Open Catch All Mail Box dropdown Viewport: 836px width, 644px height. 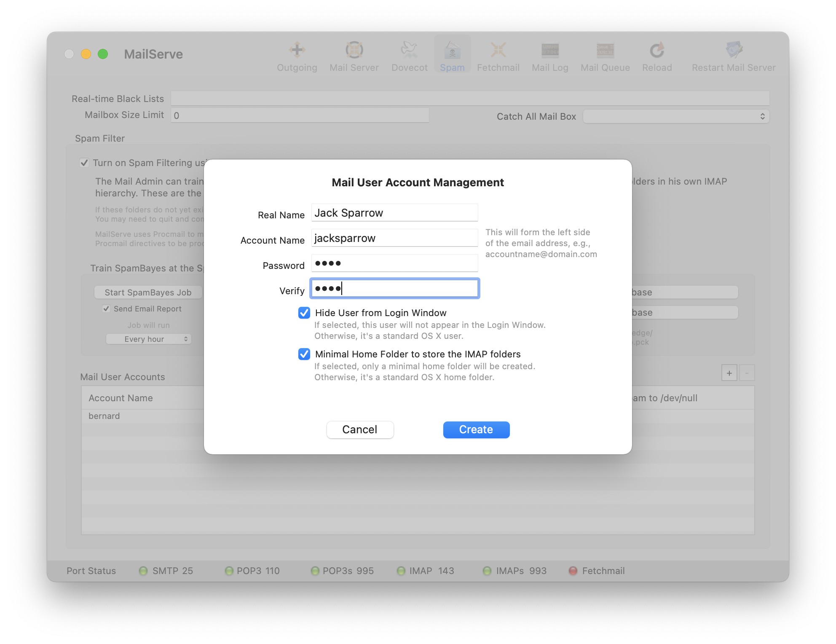pos(676,116)
